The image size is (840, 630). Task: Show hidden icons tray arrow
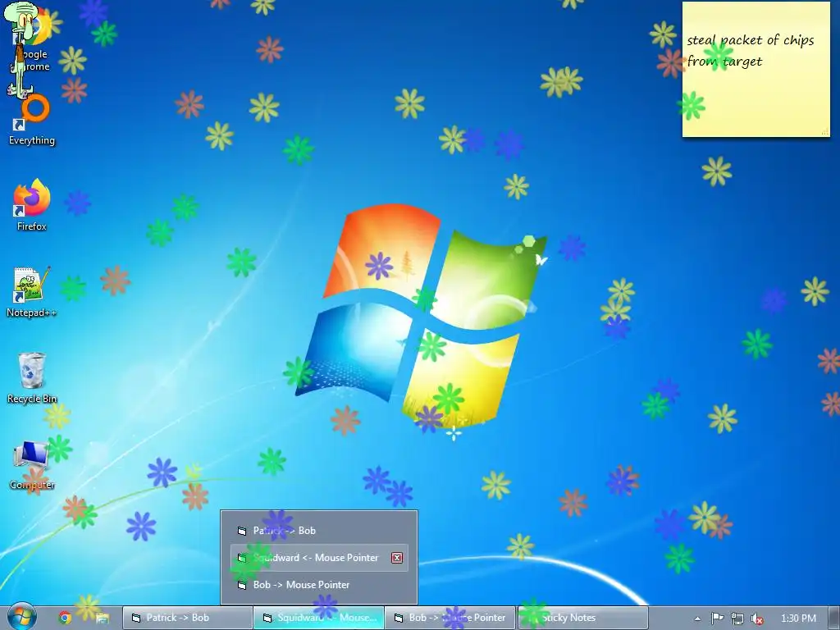pos(697,619)
